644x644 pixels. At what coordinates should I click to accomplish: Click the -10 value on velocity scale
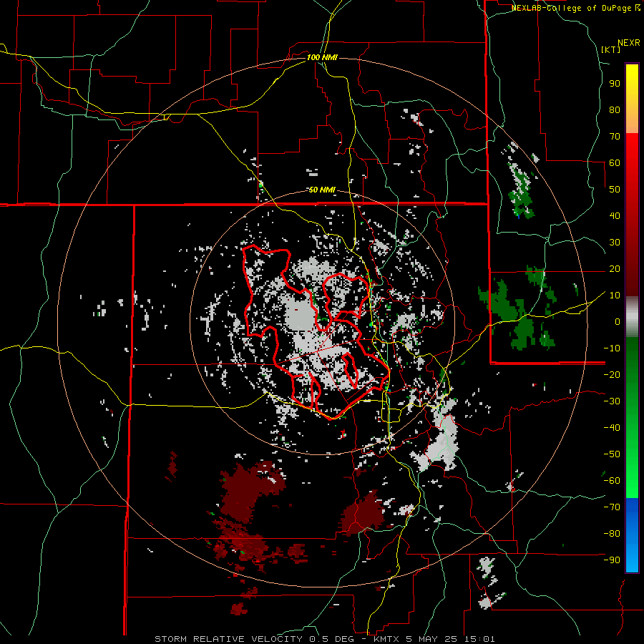click(612, 348)
